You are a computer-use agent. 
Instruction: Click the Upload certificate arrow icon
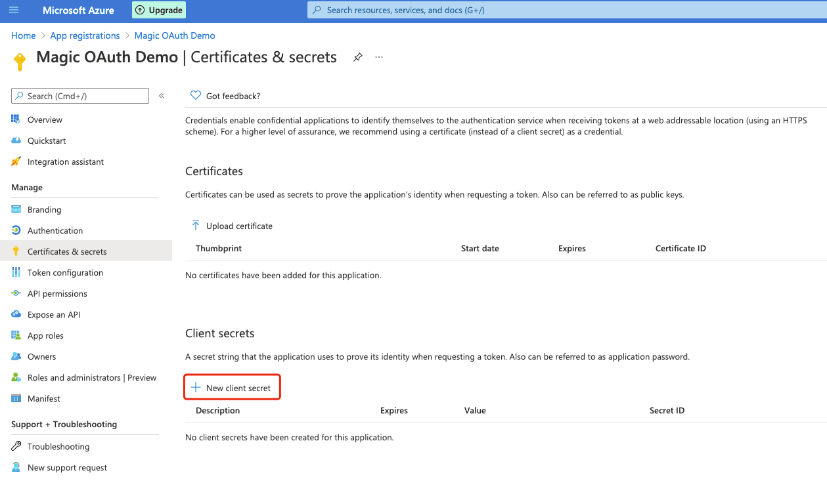(x=195, y=226)
